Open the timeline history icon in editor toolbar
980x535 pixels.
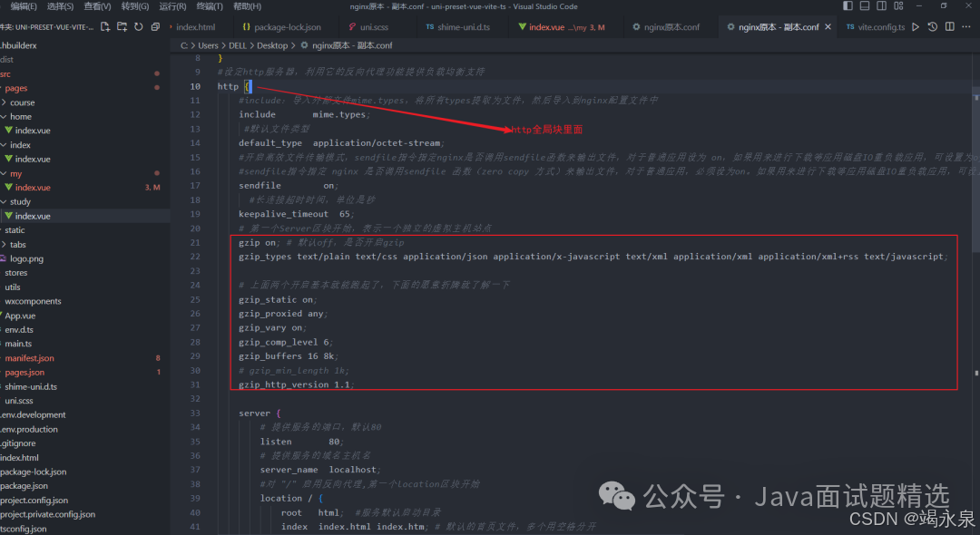(x=933, y=27)
